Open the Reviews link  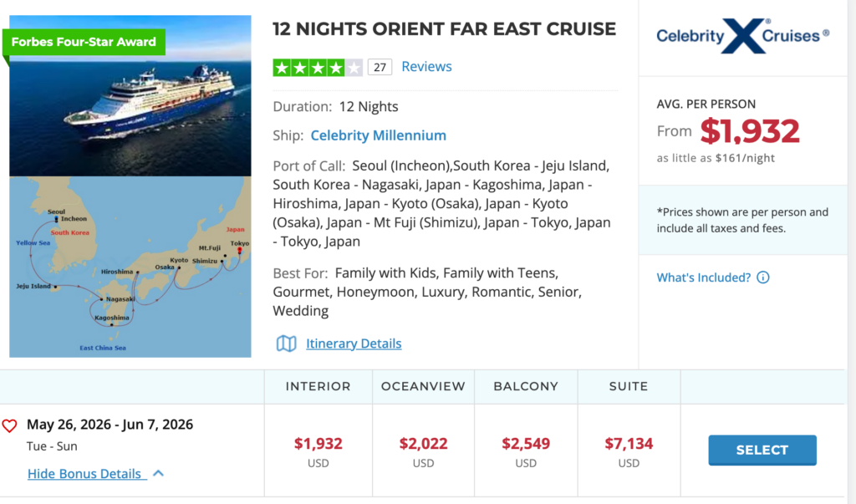[x=426, y=67]
